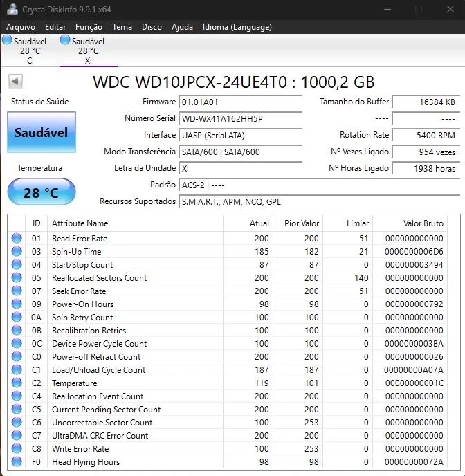Click the status orb of UltraDMA CRC Error Count
The width and height of the screenshot is (465, 476).
click(x=17, y=436)
